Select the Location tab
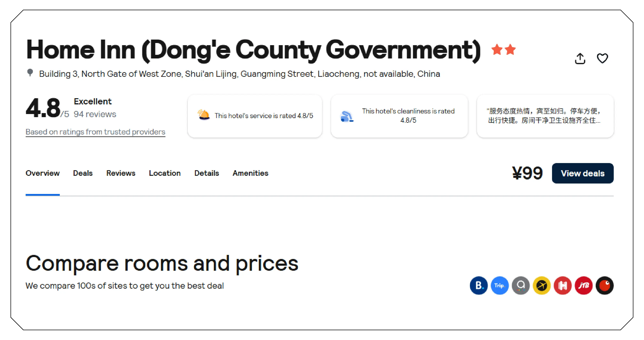Viewport: 644px width, 340px height. 165,173
